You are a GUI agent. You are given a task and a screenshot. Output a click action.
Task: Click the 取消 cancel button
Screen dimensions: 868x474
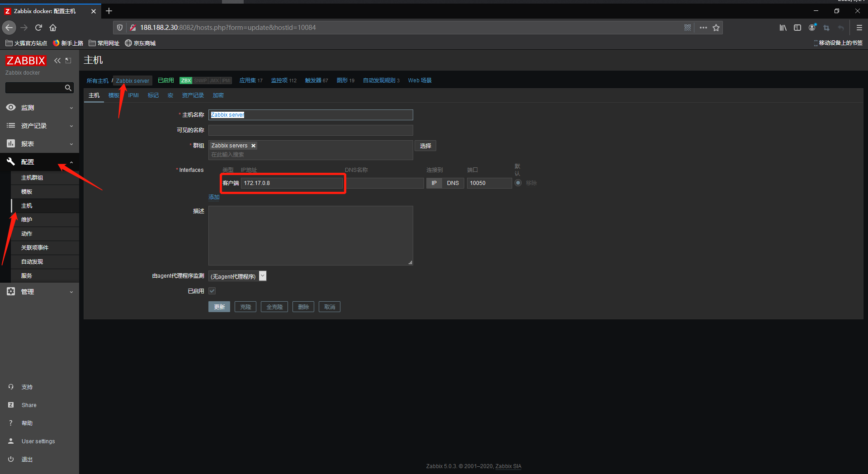(330, 307)
